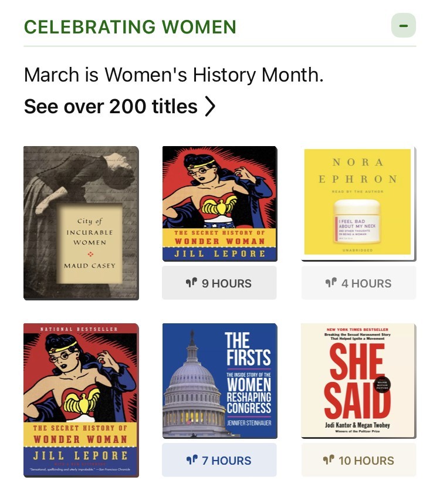
Task: Click the chevron after 'See over 200 titles'
Action: point(211,106)
